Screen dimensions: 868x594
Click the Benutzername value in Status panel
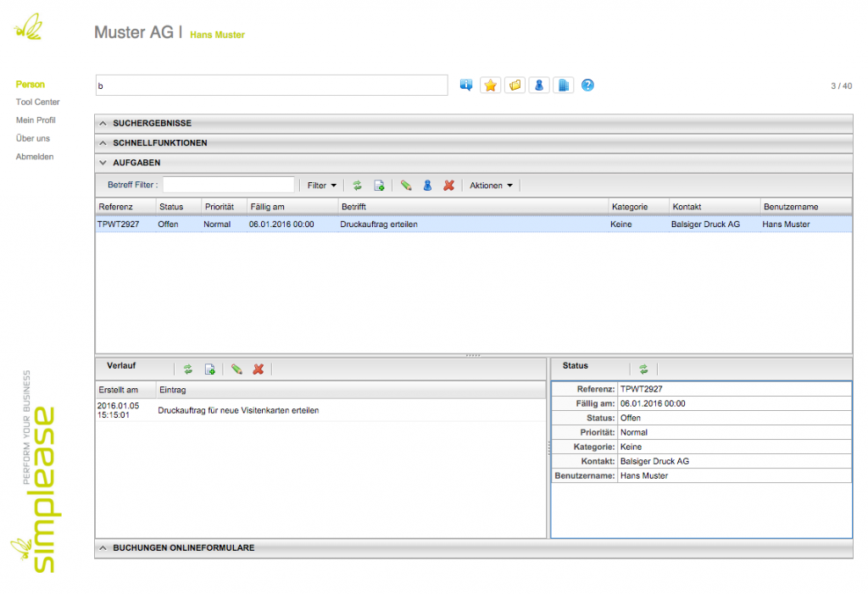click(644, 475)
